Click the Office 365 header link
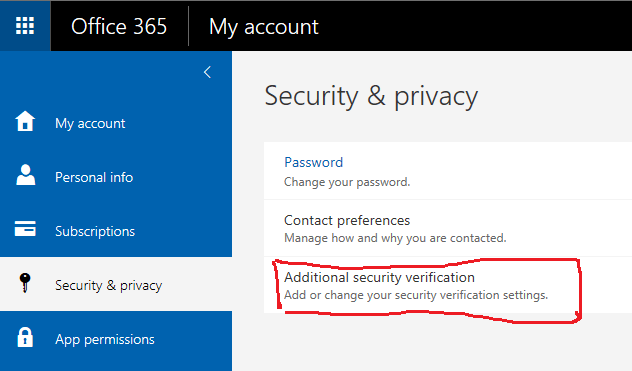This screenshot has height=371, width=632. pos(119,27)
